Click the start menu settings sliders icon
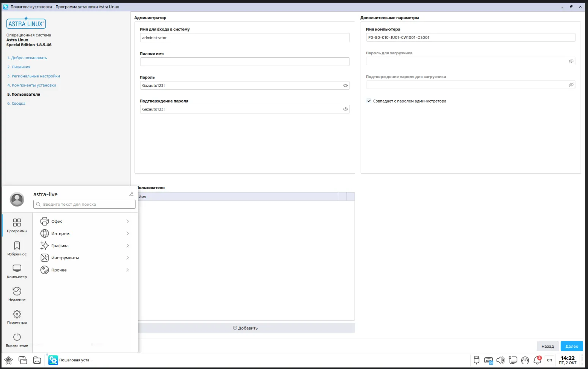This screenshot has width=588, height=369. (131, 194)
